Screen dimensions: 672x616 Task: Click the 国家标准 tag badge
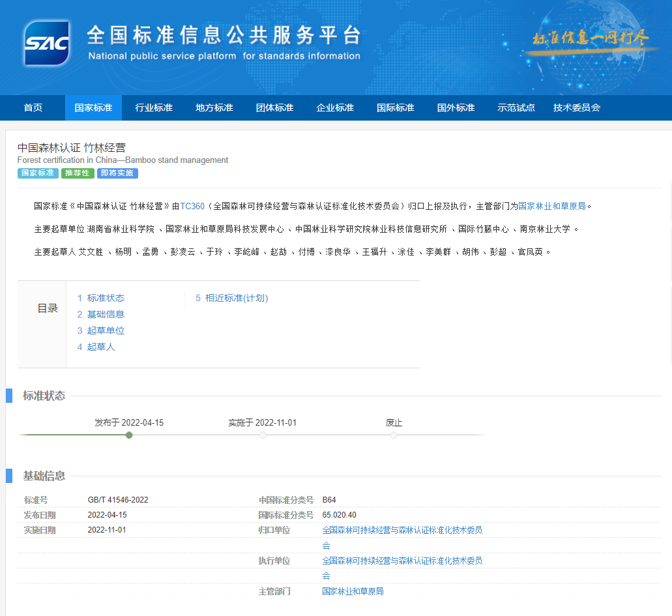[x=38, y=173]
